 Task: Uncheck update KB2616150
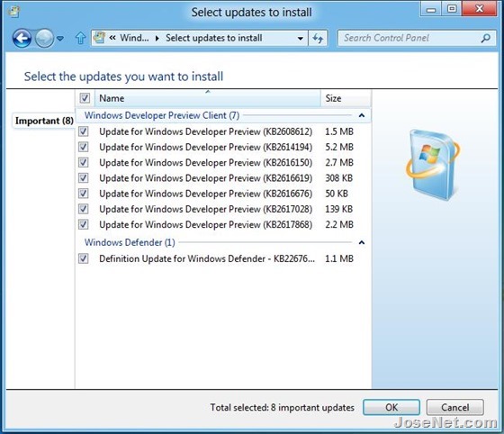point(83,162)
